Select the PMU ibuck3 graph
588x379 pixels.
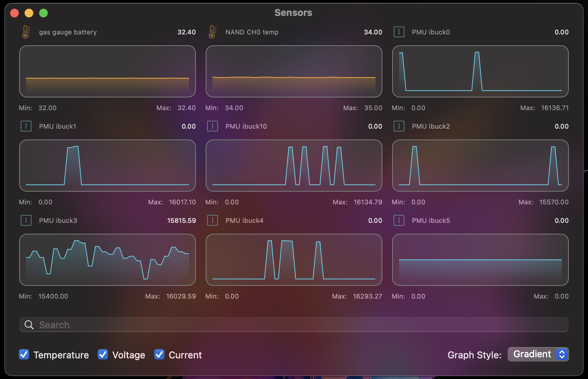(108, 260)
